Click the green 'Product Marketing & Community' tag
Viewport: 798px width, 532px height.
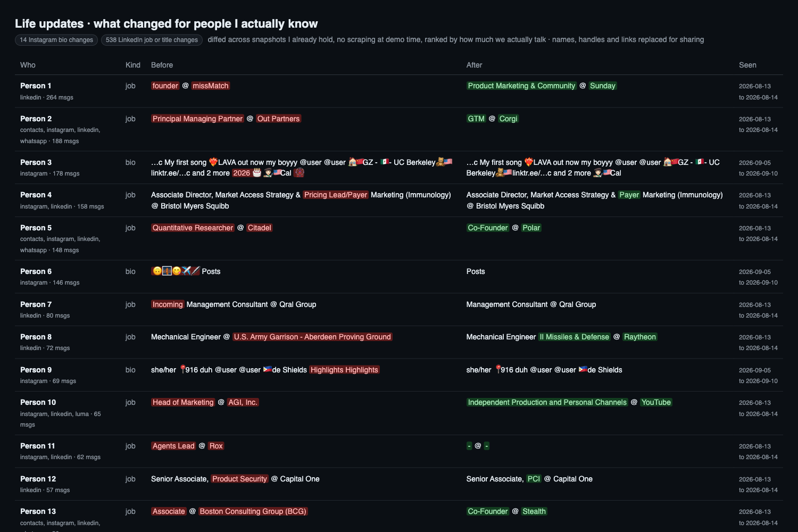pos(521,86)
